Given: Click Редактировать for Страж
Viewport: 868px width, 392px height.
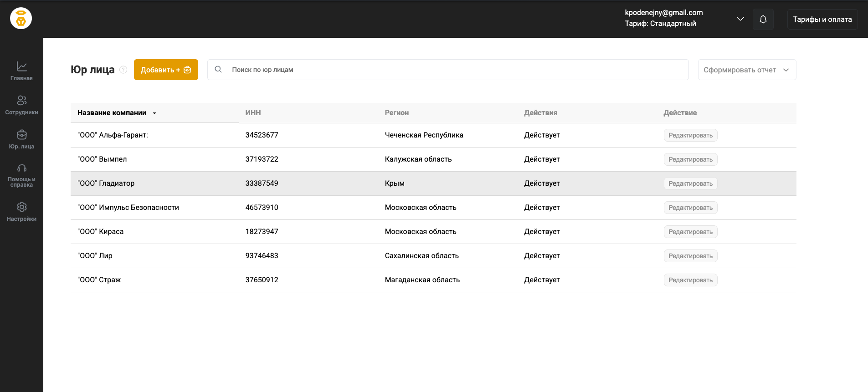Looking at the screenshot, I should coord(690,280).
